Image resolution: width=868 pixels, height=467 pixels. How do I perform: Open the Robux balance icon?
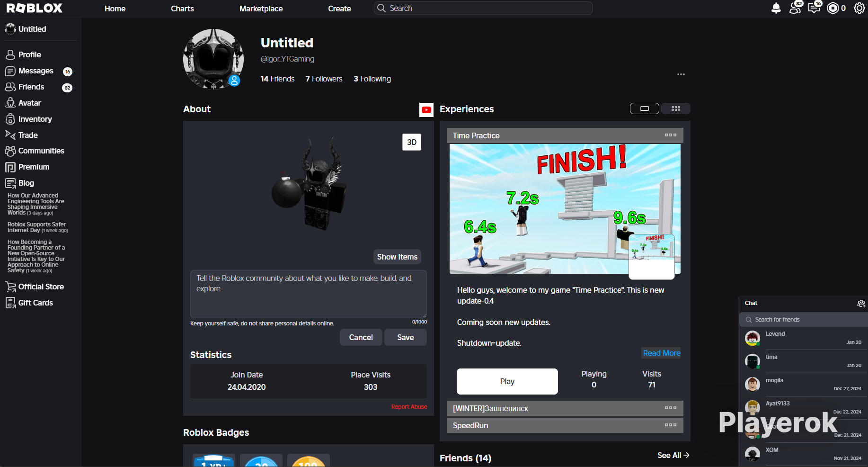[x=833, y=8]
